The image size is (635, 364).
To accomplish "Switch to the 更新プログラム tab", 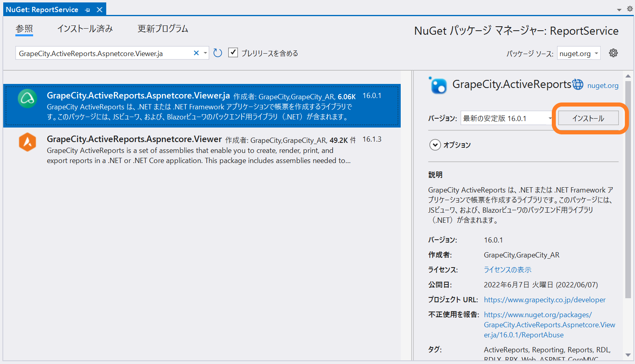I will click(x=163, y=29).
